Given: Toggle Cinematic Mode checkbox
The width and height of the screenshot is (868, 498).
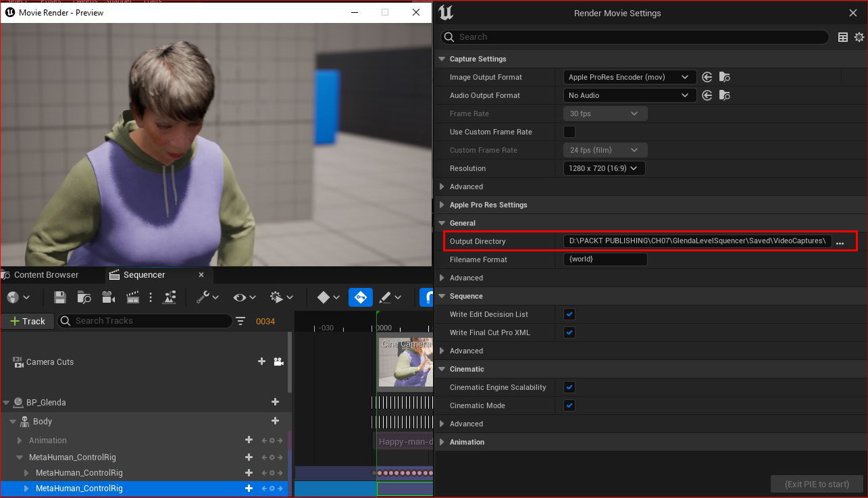Looking at the screenshot, I should [x=569, y=405].
